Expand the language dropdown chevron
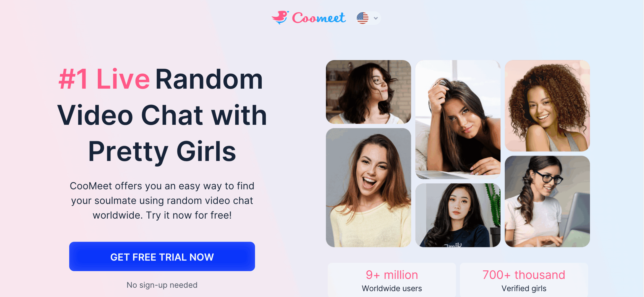This screenshot has width=644, height=297. pos(376,18)
